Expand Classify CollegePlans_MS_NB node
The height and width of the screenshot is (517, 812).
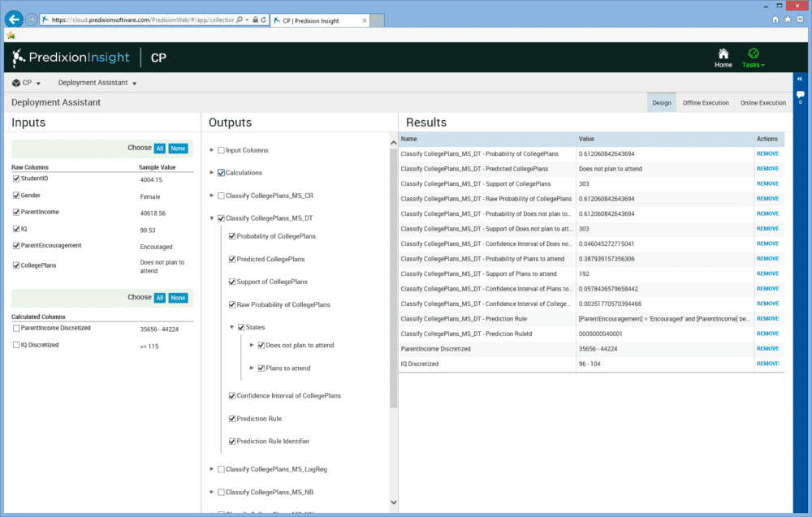pyautogui.click(x=212, y=492)
